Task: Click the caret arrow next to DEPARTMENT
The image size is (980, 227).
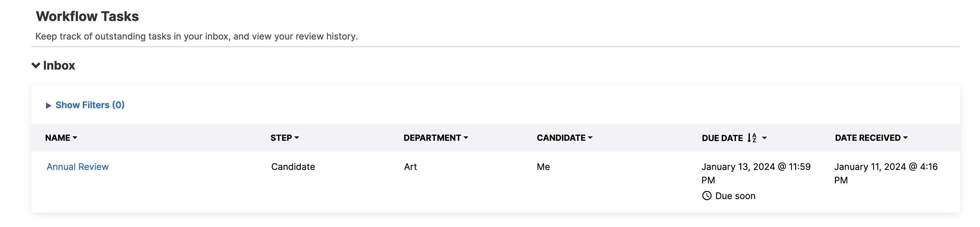Action: pos(466,138)
